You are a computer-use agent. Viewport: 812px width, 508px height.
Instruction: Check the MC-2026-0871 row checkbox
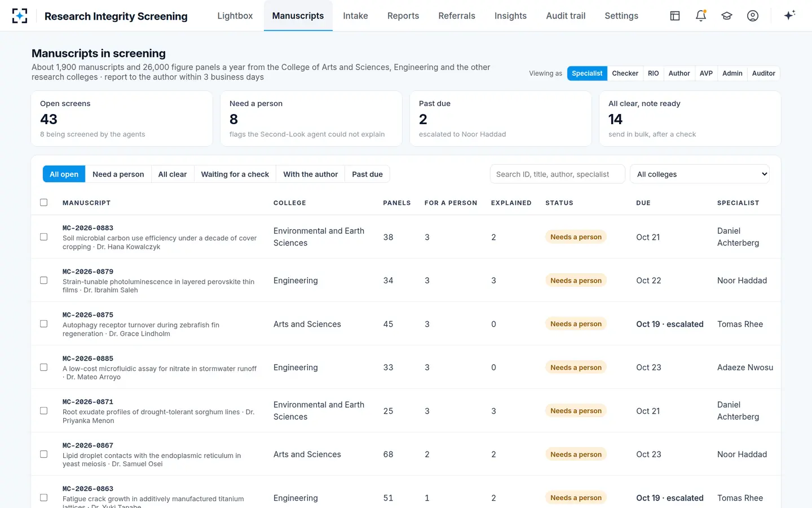(44, 411)
